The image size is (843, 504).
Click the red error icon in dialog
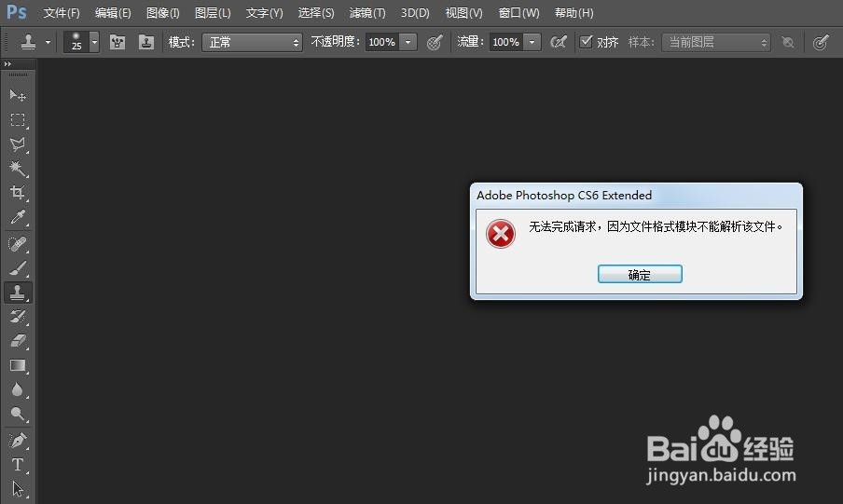(501, 234)
